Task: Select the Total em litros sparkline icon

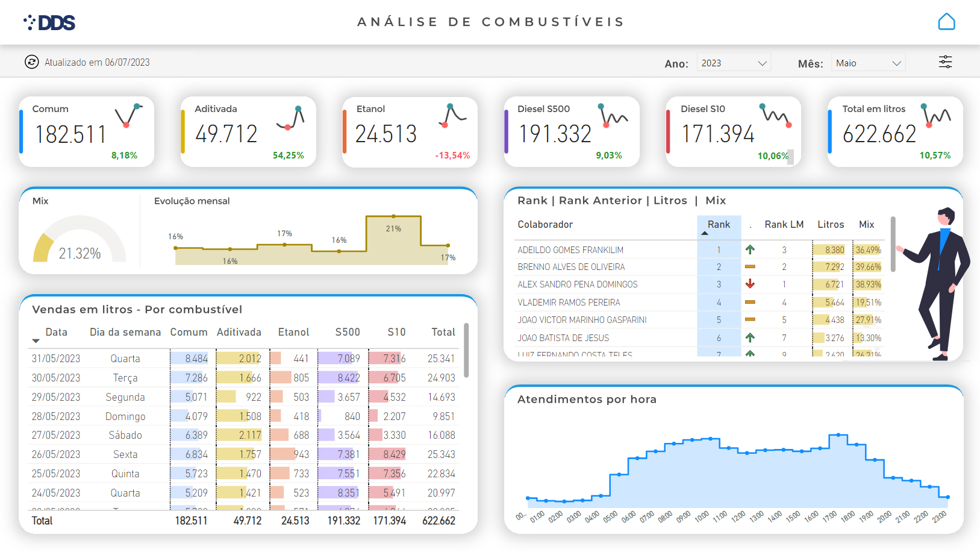Action: (x=936, y=115)
